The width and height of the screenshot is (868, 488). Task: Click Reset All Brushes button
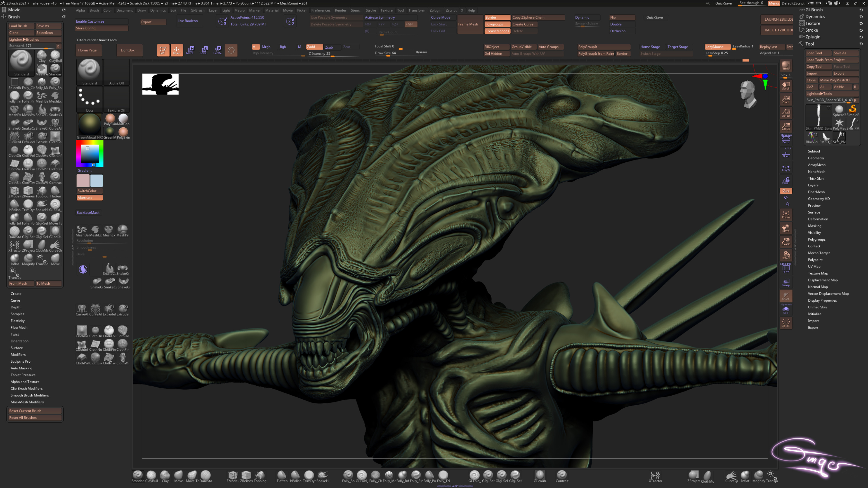pos(35,418)
